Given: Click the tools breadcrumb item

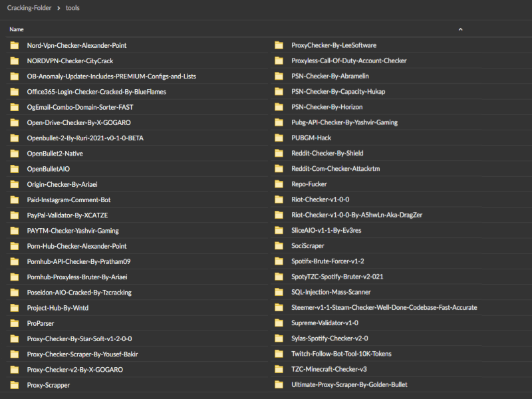Looking at the screenshot, I should point(73,8).
